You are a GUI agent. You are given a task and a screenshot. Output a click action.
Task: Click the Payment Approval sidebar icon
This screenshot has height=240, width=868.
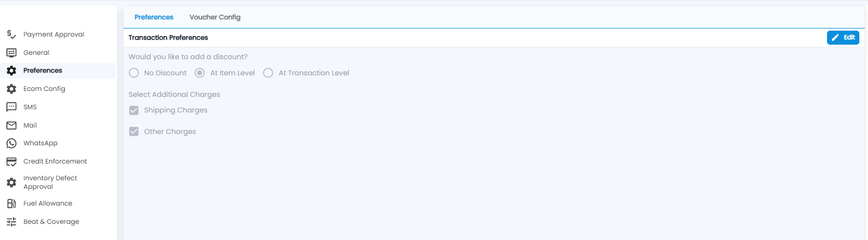click(x=11, y=34)
